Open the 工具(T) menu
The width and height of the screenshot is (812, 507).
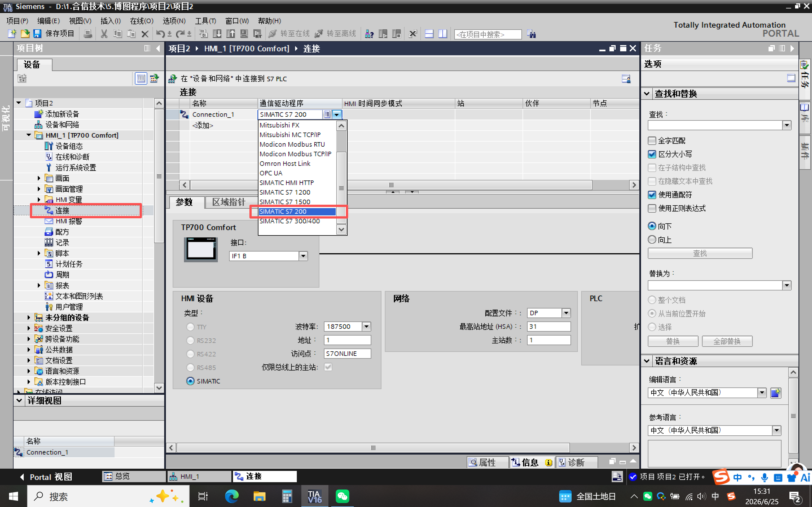pos(206,21)
